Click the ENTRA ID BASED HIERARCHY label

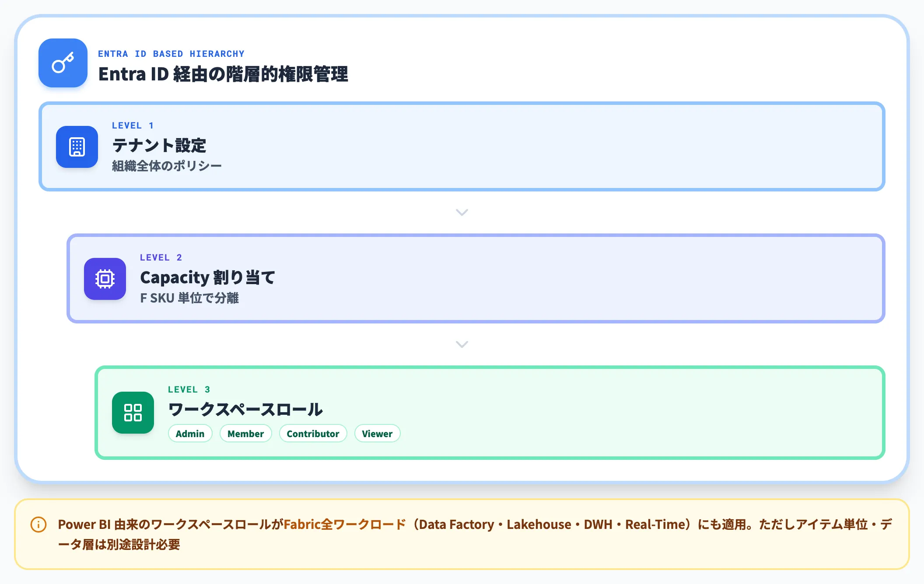171,54
